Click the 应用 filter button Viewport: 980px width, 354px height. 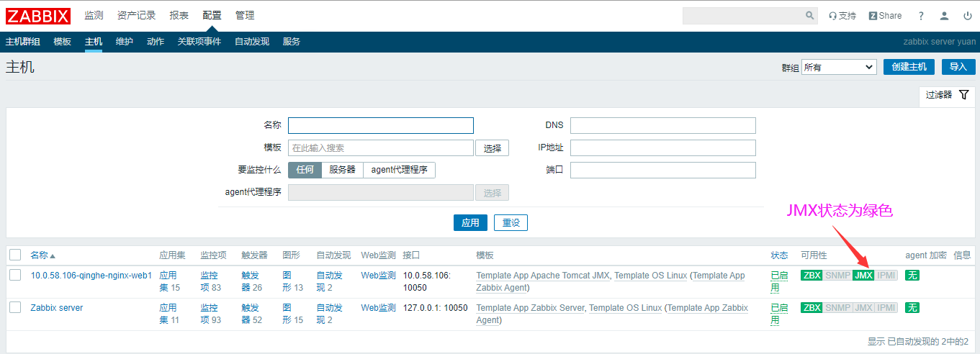point(470,223)
